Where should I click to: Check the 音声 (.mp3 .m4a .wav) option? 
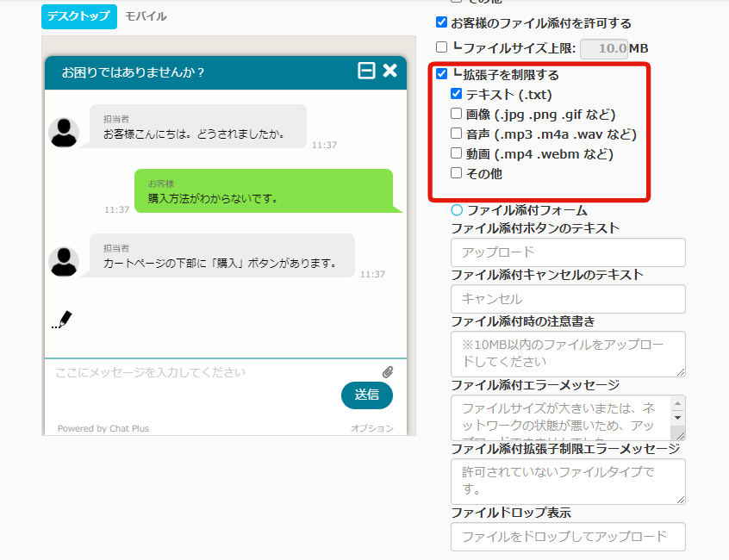coord(457,134)
